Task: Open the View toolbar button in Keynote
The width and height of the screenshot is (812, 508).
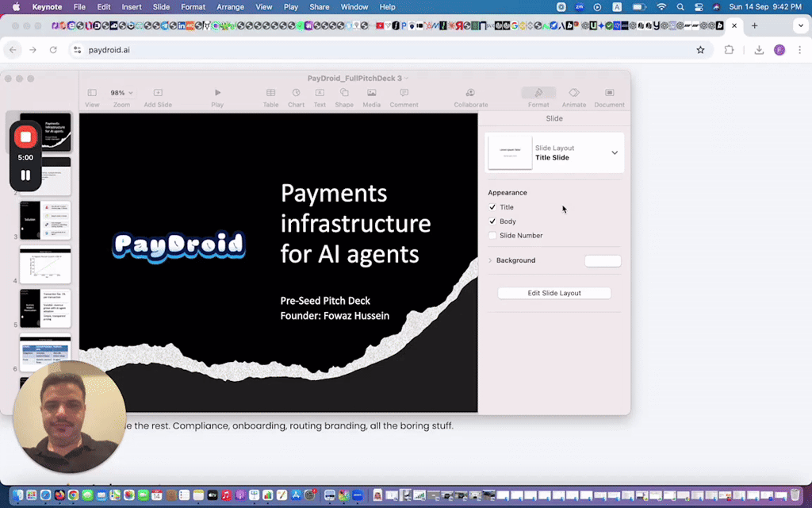Action: [92, 98]
